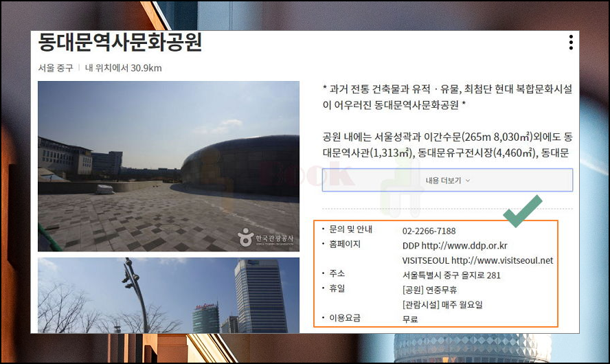Click the [공원] 연중무휴 holiday text
The image size is (610, 364).
tap(429, 290)
